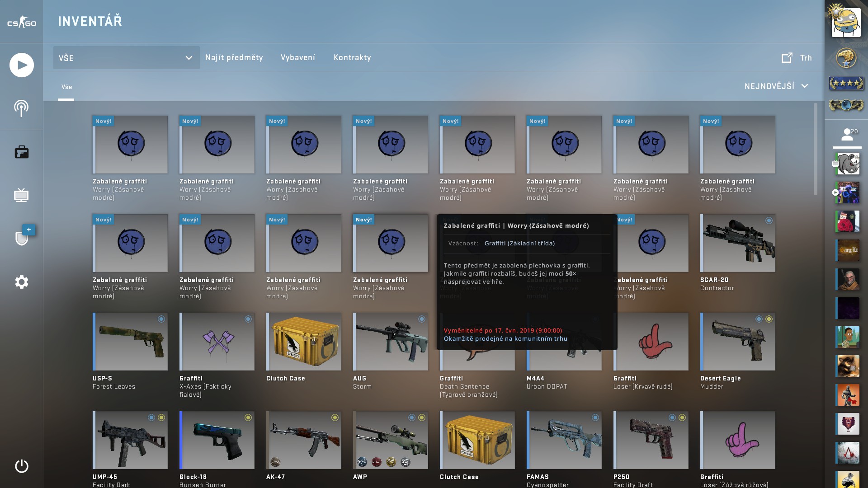Click the inventory vertical scrollbar
This screenshot has width=868, height=488.
tap(816, 149)
